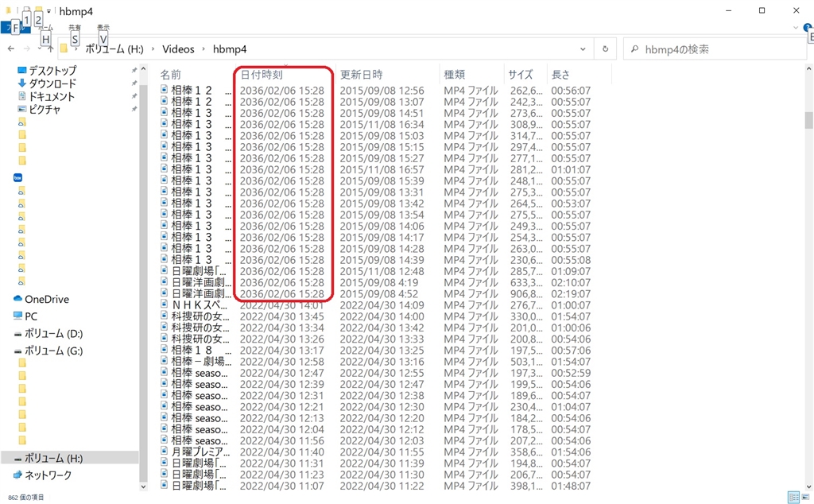
Task: Expand the ribbon with the chevron
Action: tap(796, 28)
